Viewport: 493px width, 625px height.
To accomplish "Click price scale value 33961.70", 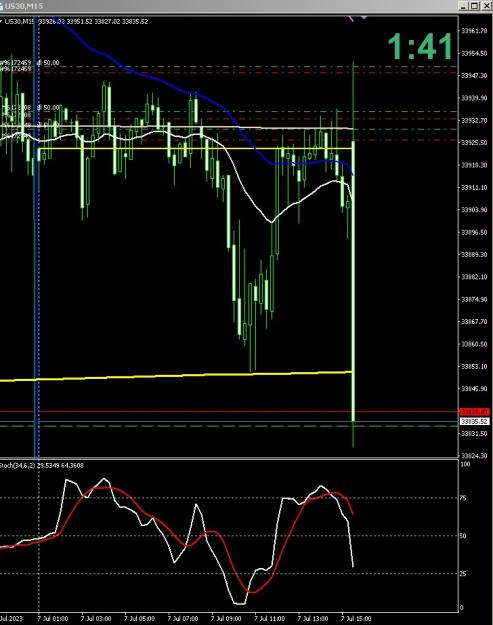I will coord(474,31).
